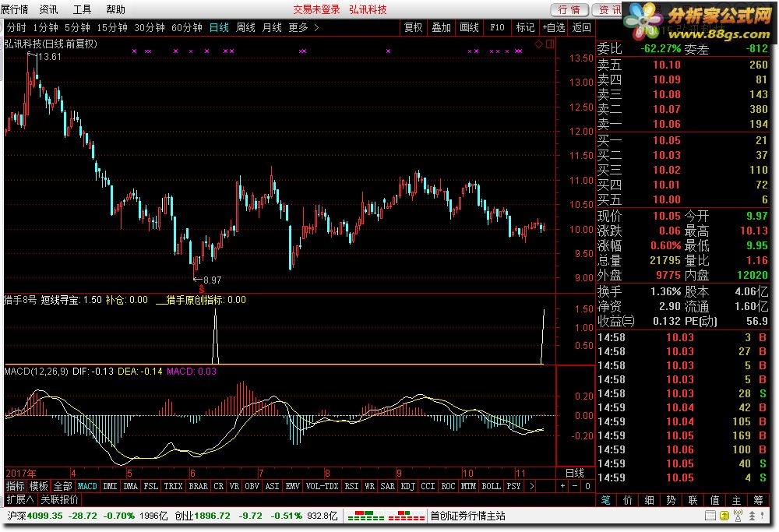779x532 pixels.
Task: Click the diamond icon atop chart
Action: tap(539, 44)
